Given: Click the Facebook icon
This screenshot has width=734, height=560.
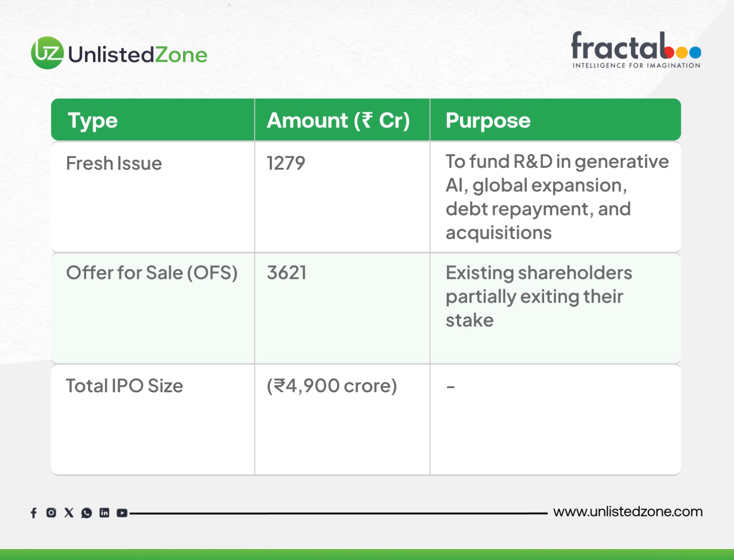Looking at the screenshot, I should click(33, 513).
